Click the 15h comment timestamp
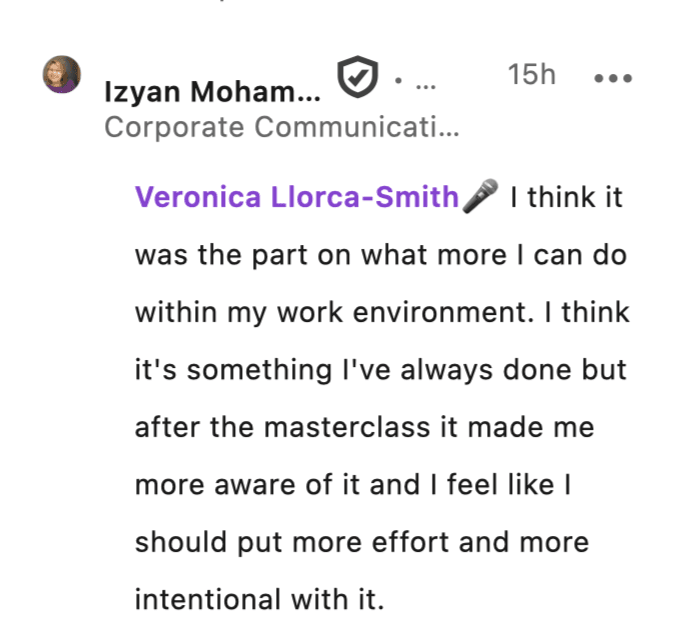Screen dimensions: 692x642 [x=531, y=75]
